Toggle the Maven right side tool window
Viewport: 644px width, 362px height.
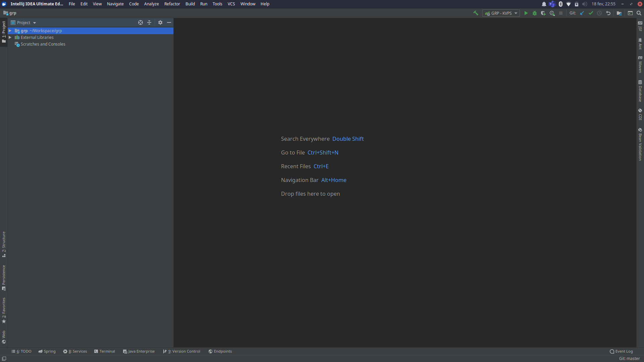[640, 64]
